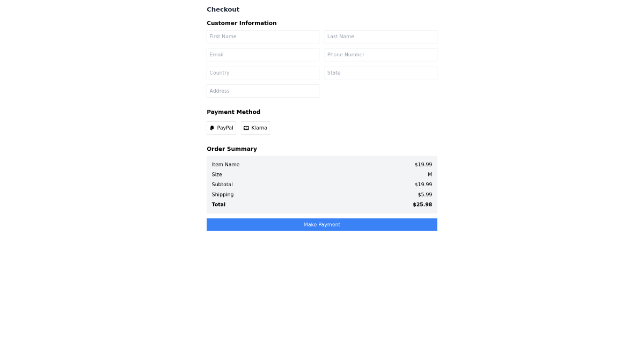Image resolution: width=644 pixels, height=338 pixels.
Task: Select PayPal as payment method
Action: (x=221, y=128)
